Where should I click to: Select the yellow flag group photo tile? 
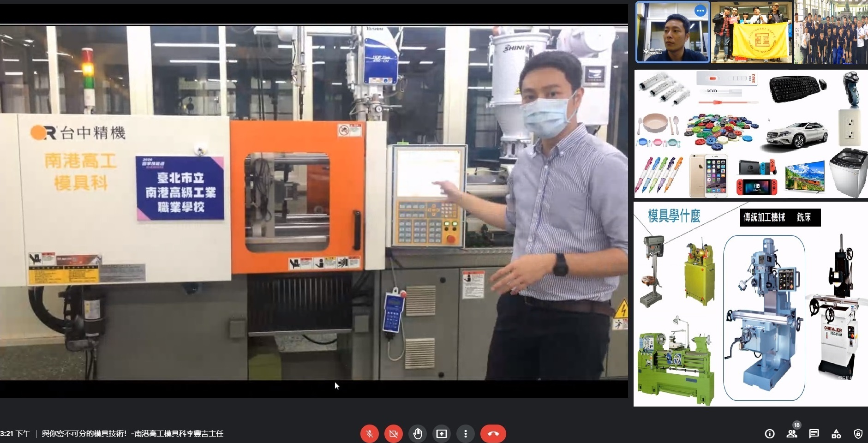point(751,32)
